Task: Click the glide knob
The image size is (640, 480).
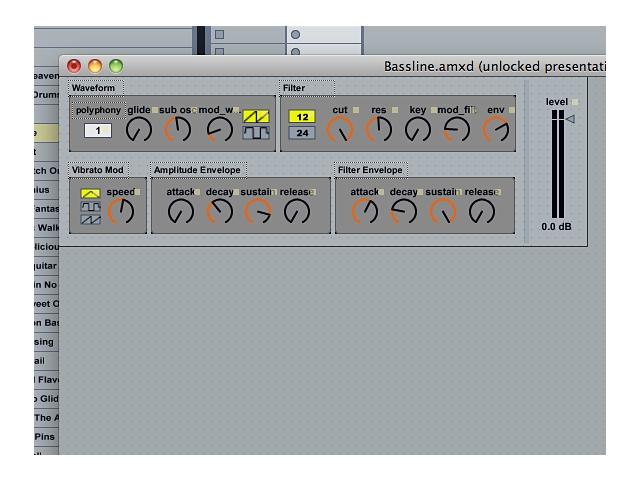Action: click(x=139, y=130)
